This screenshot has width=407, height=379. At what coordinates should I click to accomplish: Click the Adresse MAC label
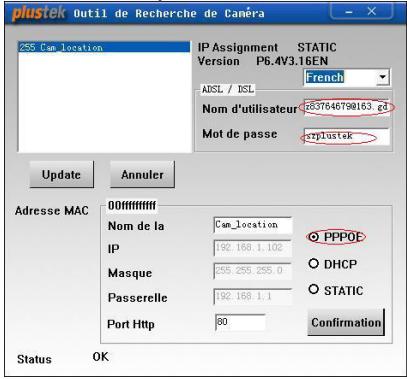52,211
